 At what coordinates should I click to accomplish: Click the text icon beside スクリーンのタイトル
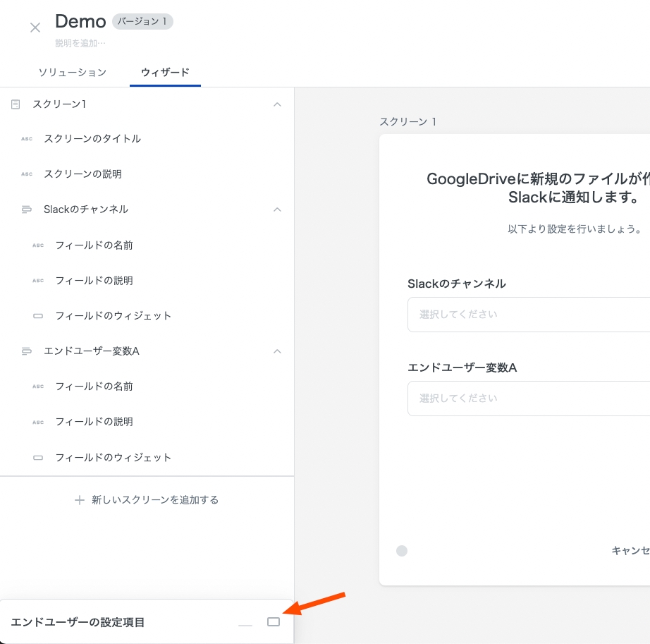tap(27, 139)
